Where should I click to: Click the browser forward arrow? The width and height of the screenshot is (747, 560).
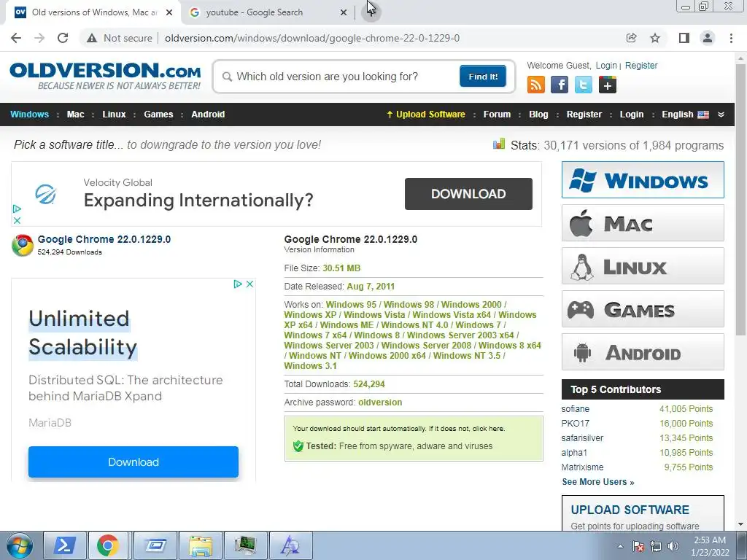click(x=39, y=38)
